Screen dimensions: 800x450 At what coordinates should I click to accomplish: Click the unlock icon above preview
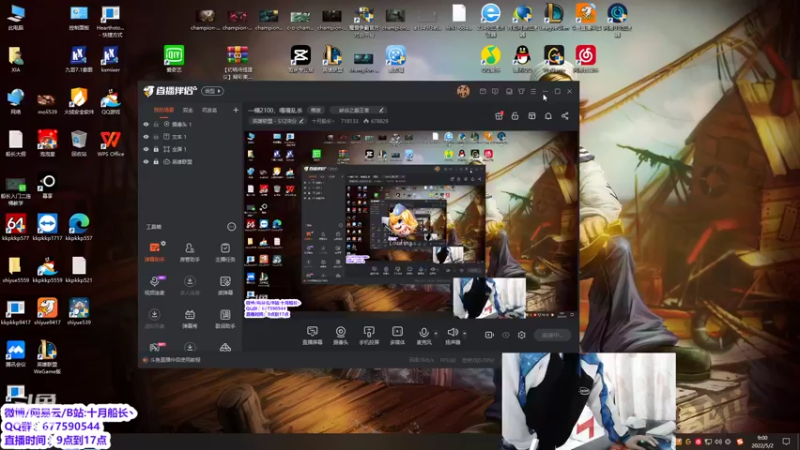515,116
